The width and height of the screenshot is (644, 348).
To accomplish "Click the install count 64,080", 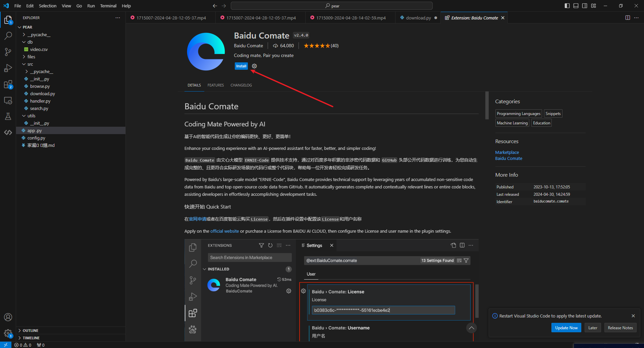I will click(x=283, y=46).
